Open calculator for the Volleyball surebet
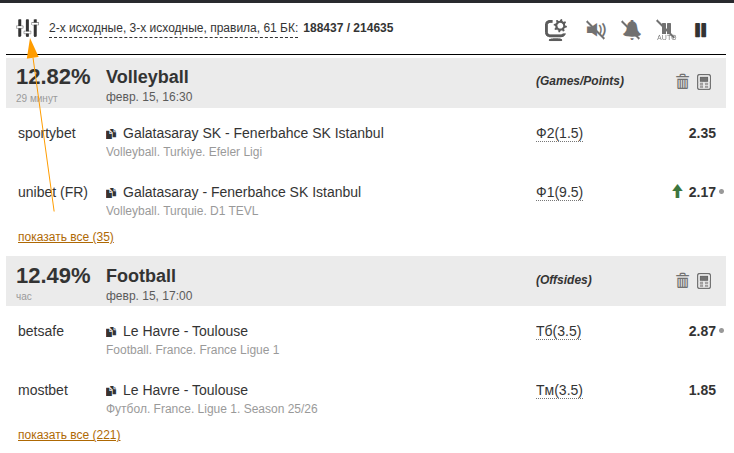The height and width of the screenshot is (453, 734). (704, 82)
